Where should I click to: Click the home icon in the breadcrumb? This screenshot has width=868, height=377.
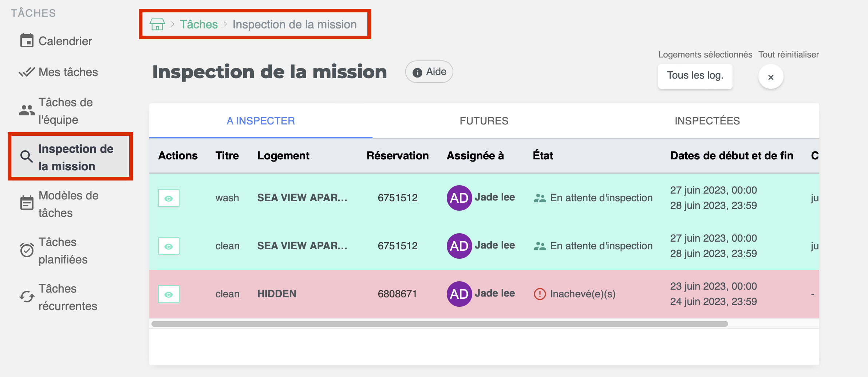(x=157, y=24)
